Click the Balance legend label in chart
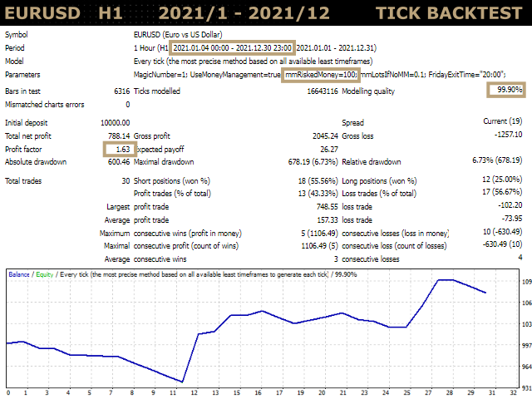The height and width of the screenshot is (399, 532). [x=19, y=274]
